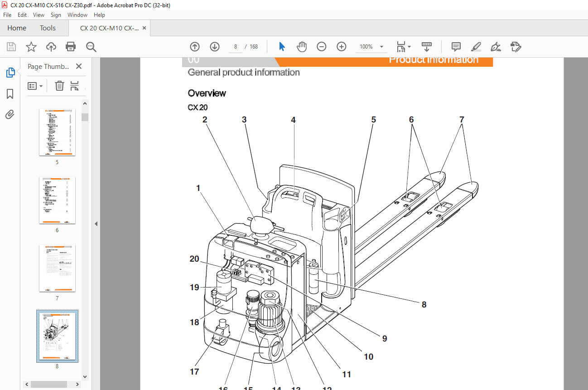Click the thumbnails panel scroll up arrow

click(85, 103)
